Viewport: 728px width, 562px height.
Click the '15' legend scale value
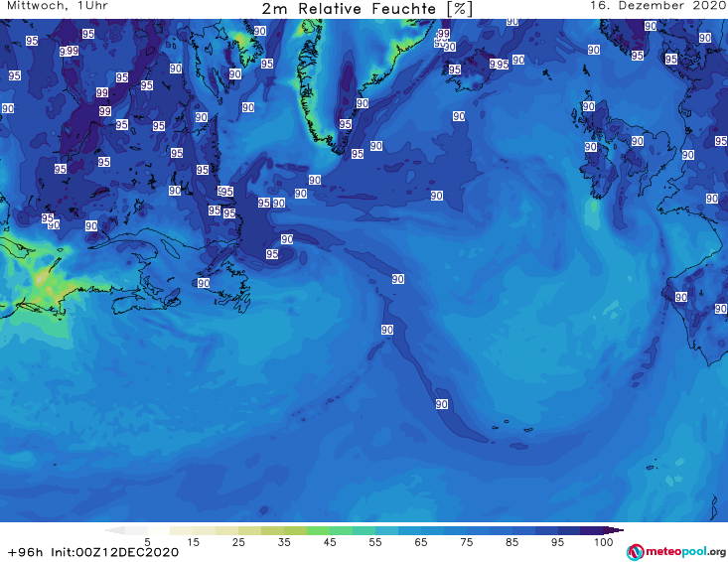[193, 542]
